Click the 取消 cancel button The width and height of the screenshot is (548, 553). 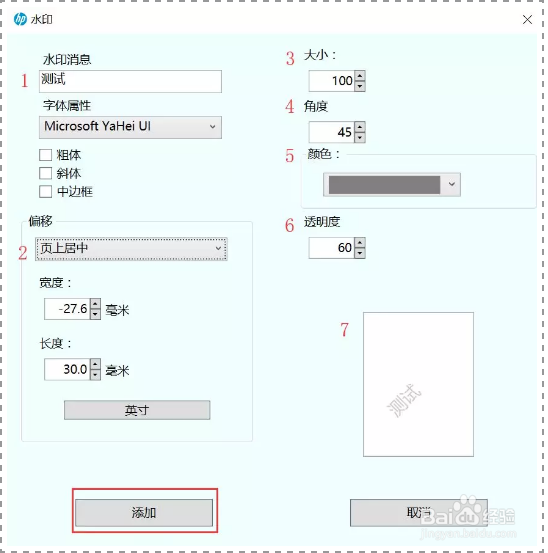point(419,512)
